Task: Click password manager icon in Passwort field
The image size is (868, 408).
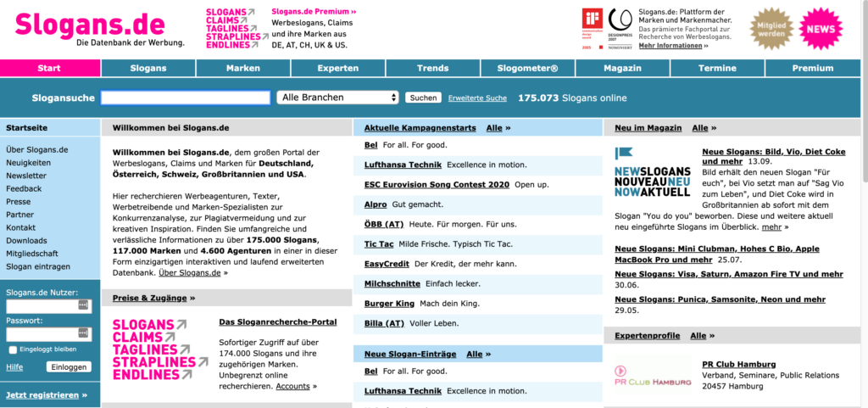Action: pos(83,333)
